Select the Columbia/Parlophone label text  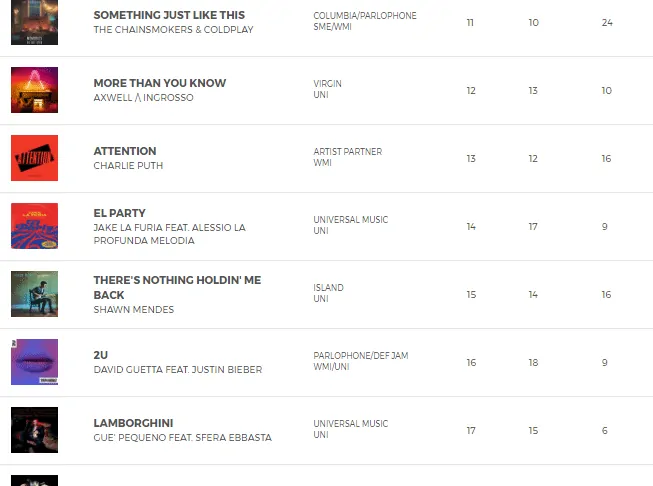coord(364,16)
